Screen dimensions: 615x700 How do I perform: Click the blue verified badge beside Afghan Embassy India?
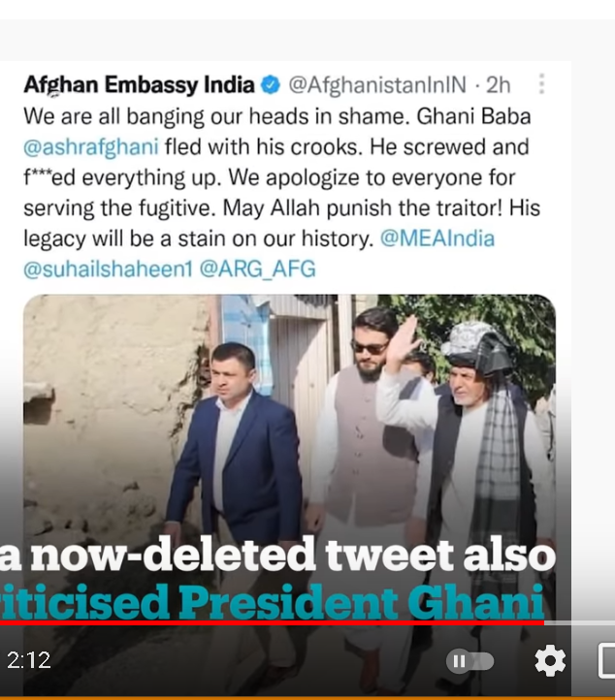pyautogui.click(x=271, y=84)
